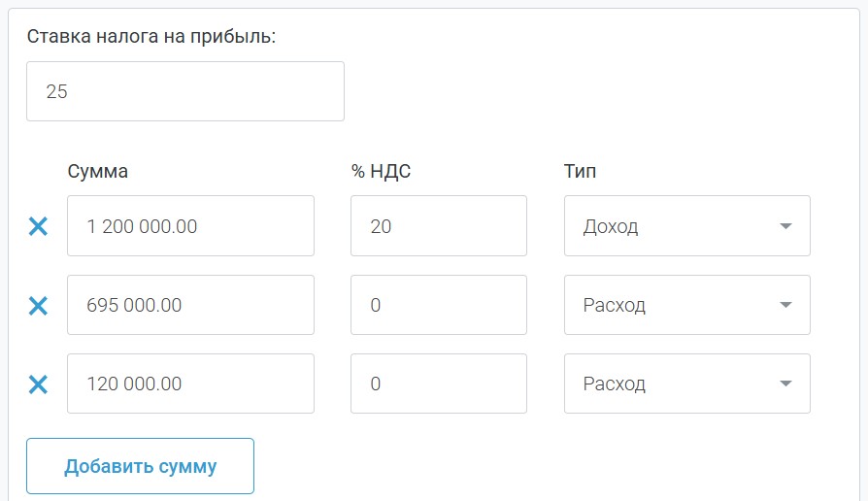Screen dimensions: 868x501
Task: Open the Доход type dropdown
Action: [x=686, y=226]
